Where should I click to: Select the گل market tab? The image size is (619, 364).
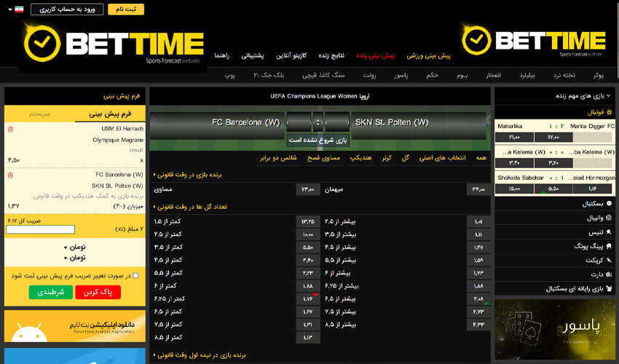[406, 158]
